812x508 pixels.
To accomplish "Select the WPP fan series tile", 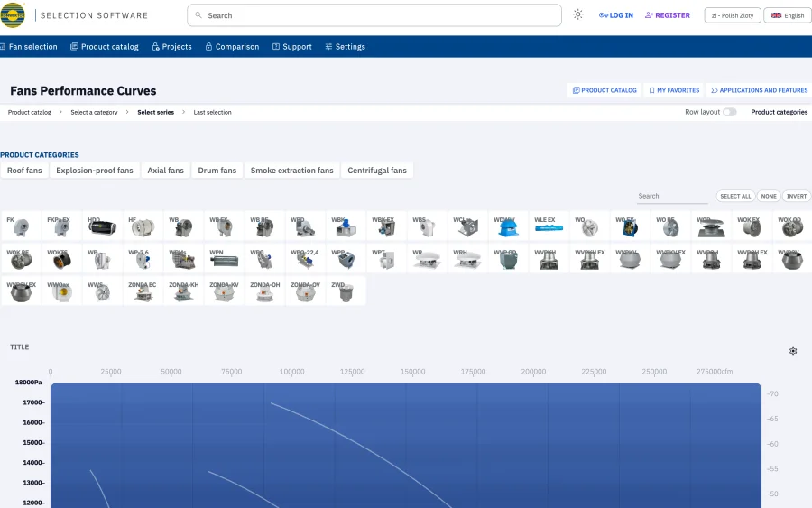I will (346, 258).
